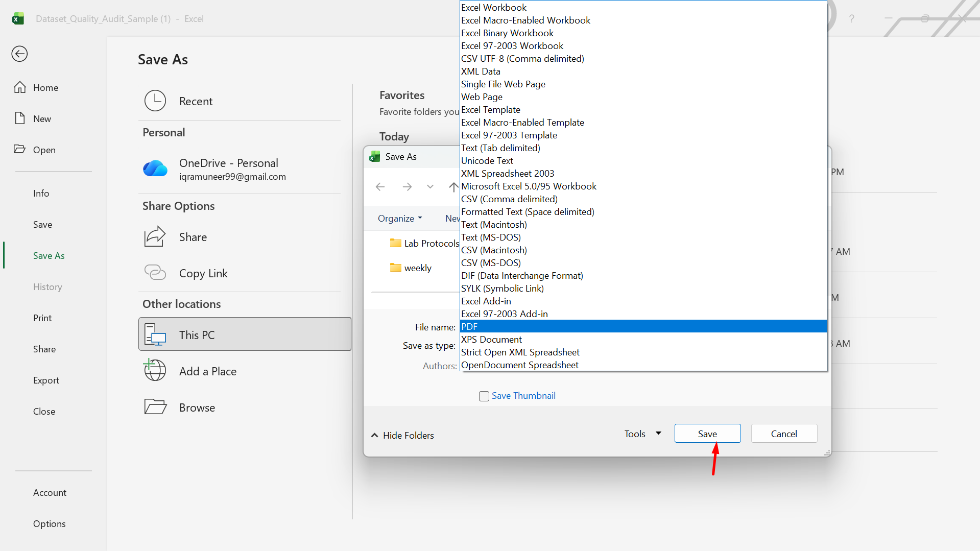Viewport: 980px width, 551px height.
Task: Click the help question mark icon
Action: point(851,19)
